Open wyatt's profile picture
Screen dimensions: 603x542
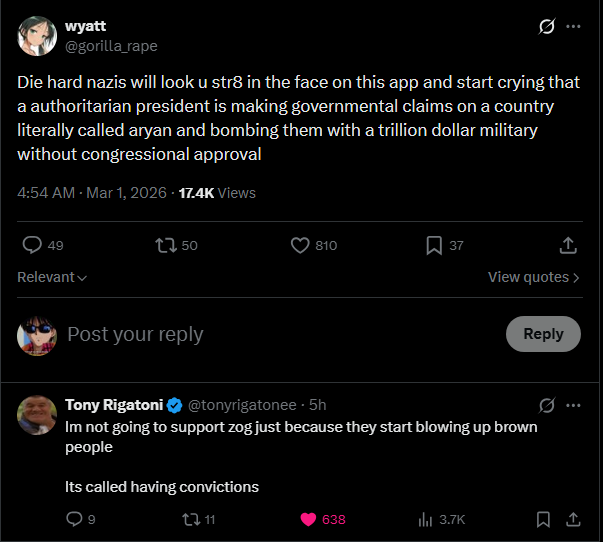[x=36, y=36]
